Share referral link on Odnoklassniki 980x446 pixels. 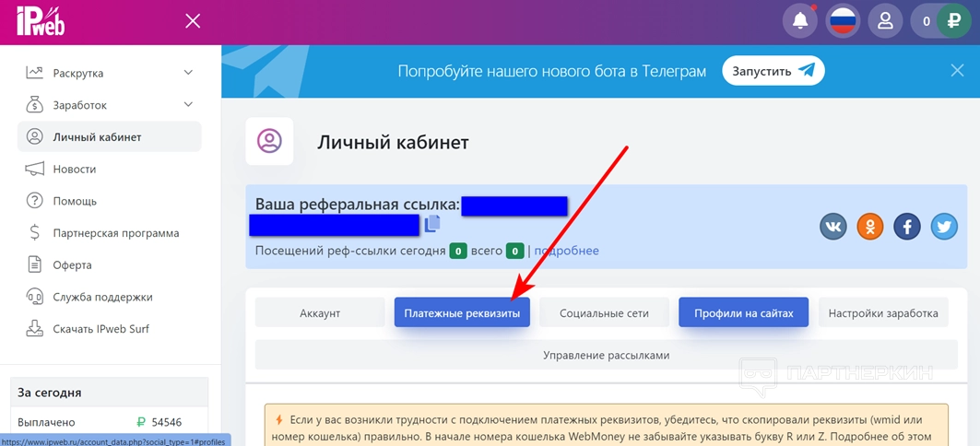point(870,226)
